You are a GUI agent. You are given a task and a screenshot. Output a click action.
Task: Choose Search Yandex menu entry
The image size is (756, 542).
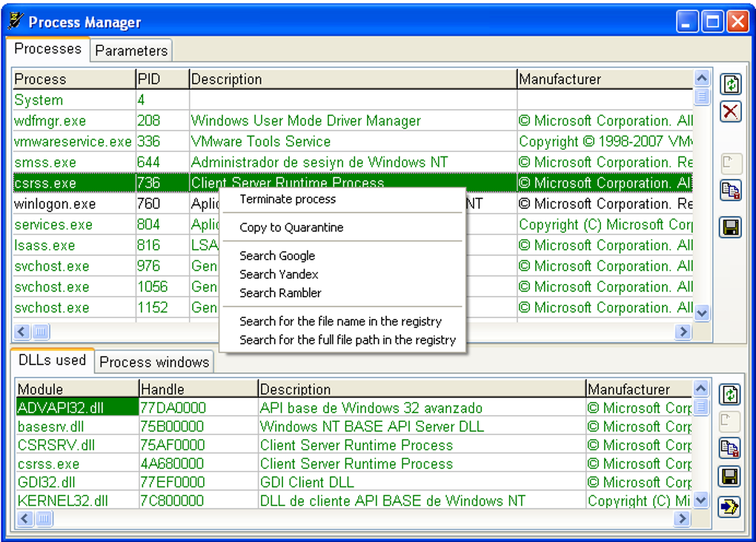click(x=279, y=274)
